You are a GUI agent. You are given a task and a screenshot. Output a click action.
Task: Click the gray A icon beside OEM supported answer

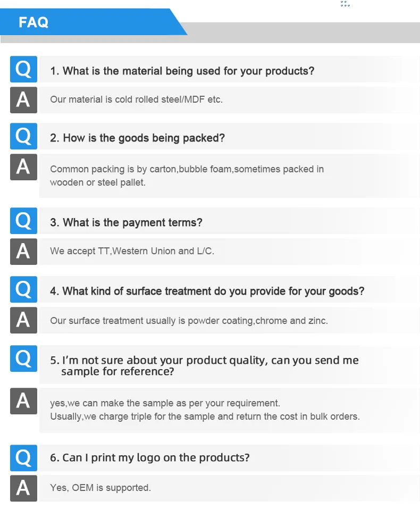(x=23, y=488)
